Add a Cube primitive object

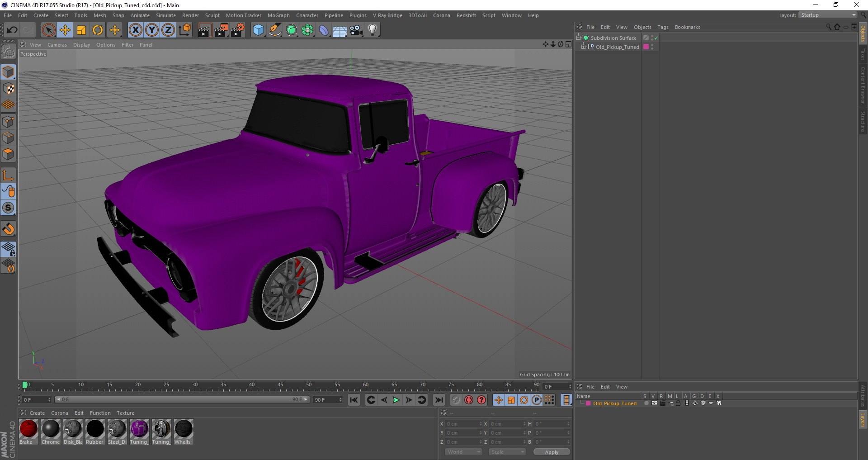(x=258, y=30)
